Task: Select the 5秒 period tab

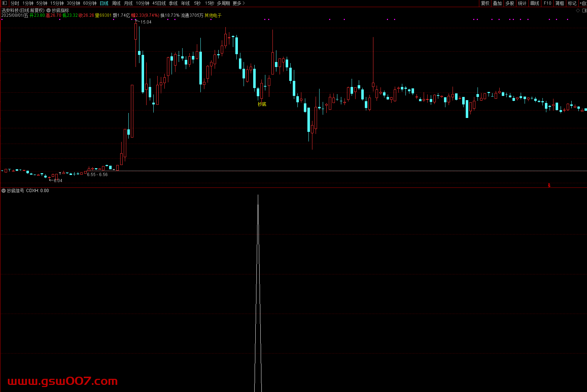Action: [197, 3]
